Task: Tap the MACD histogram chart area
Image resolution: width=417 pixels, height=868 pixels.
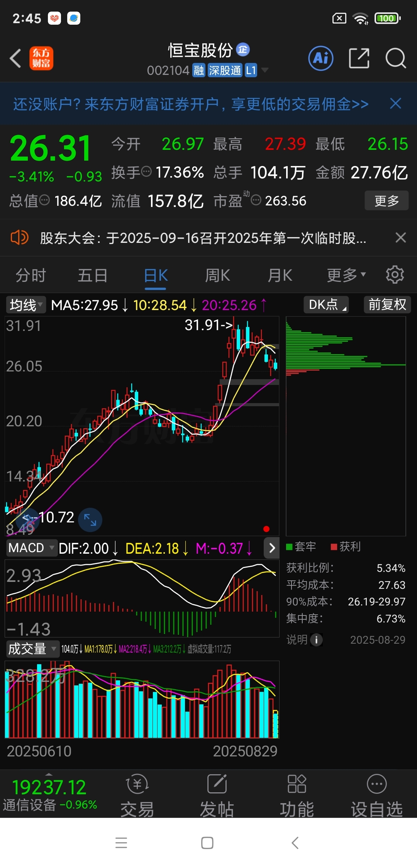Action: (142, 598)
